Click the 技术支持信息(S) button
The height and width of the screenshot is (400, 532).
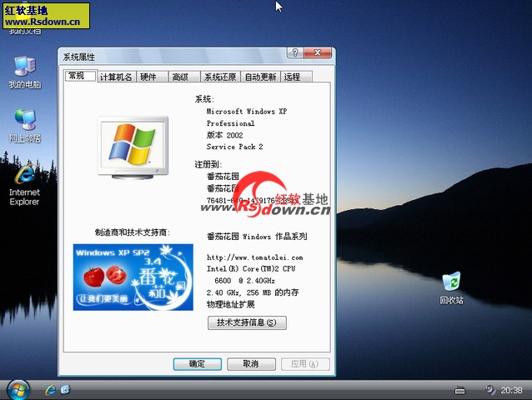247,322
